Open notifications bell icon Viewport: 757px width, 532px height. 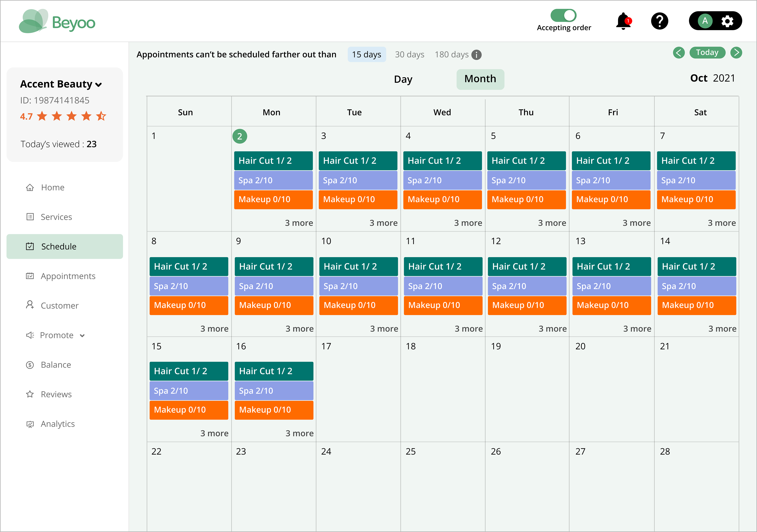pyautogui.click(x=623, y=21)
